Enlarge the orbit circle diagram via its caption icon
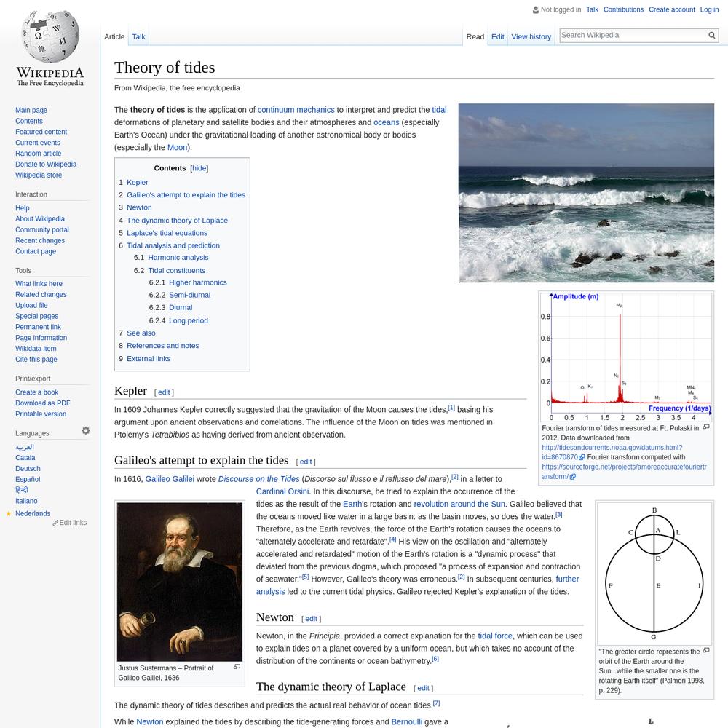The image size is (728, 728). [706, 651]
